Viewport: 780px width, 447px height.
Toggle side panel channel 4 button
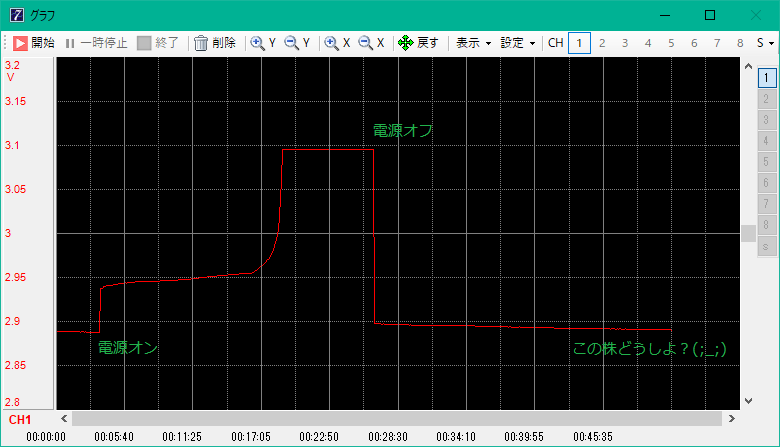[767, 141]
